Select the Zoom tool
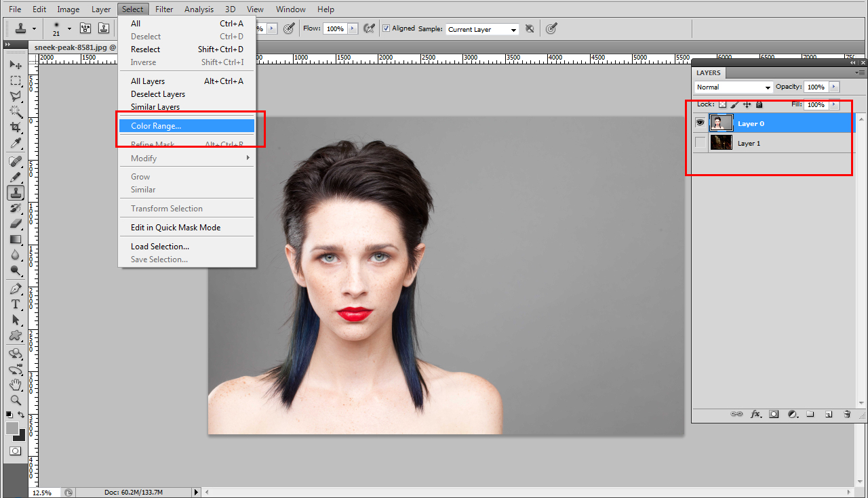 pyautogui.click(x=15, y=400)
